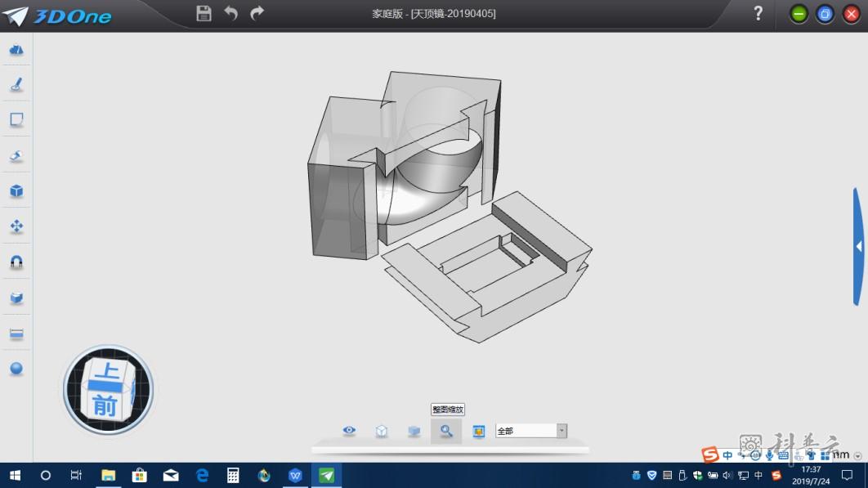Open the blue W app on taskbar
The width and height of the screenshot is (868, 488).
click(295, 475)
